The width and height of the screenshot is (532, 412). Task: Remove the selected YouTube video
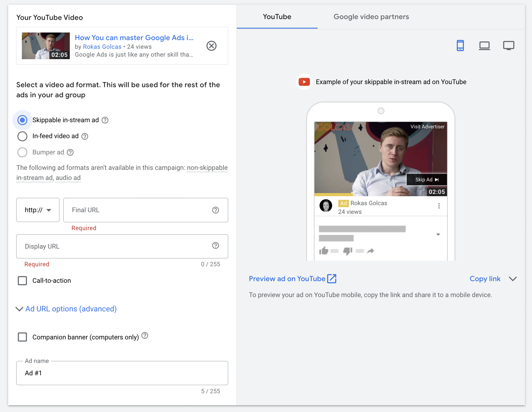[x=211, y=46]
